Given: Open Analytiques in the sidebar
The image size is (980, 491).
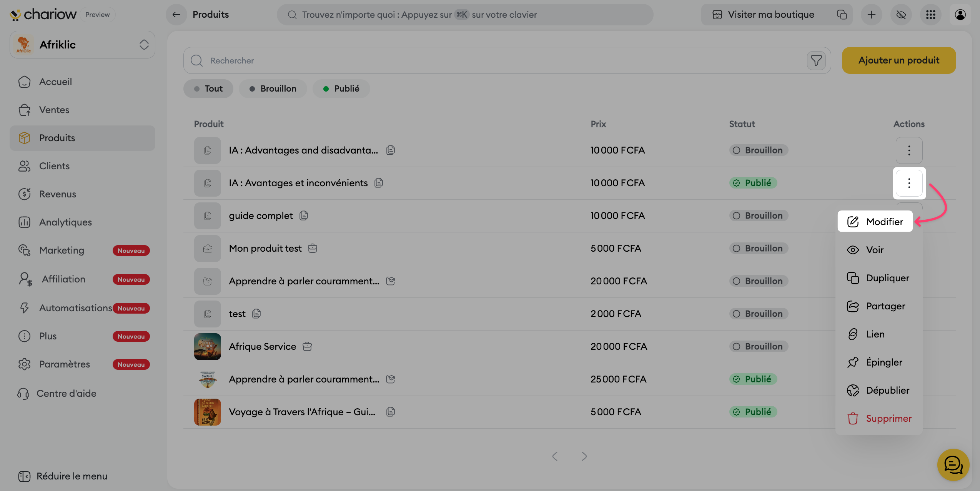Looking at the screenshot, I should (65, 222).
